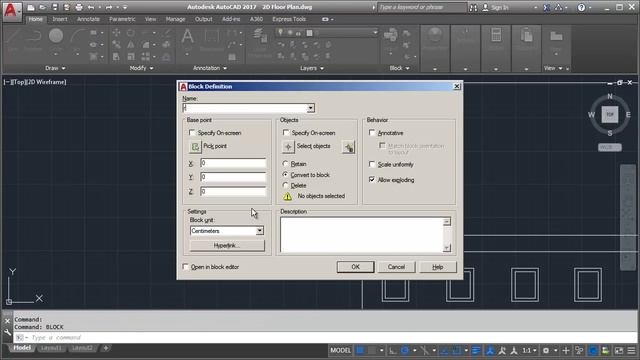640x360 pixels.
Task: Expand the Annotation panel
Action: click(209, 68)
